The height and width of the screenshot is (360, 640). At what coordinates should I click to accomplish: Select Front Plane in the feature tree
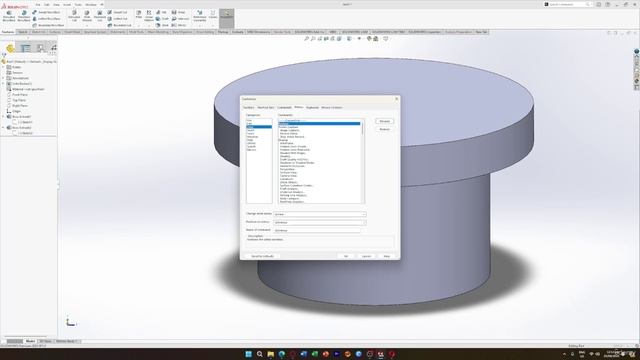pos(20,95)
